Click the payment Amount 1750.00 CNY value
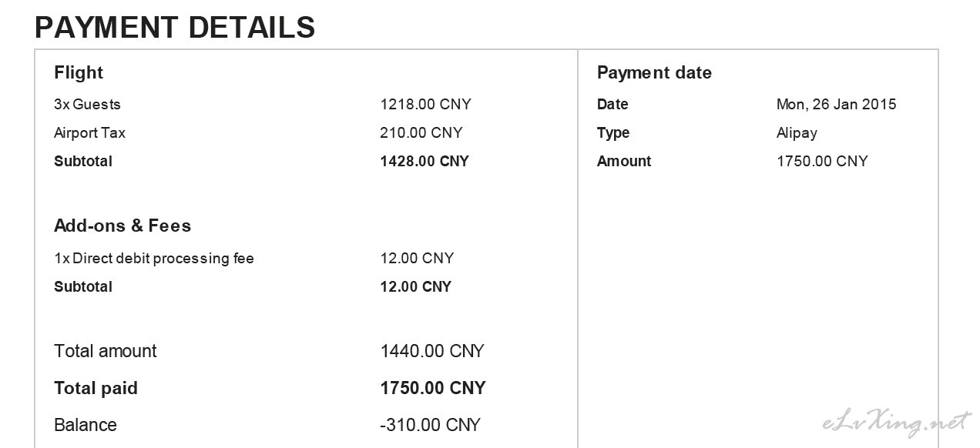 pos(822,162)
